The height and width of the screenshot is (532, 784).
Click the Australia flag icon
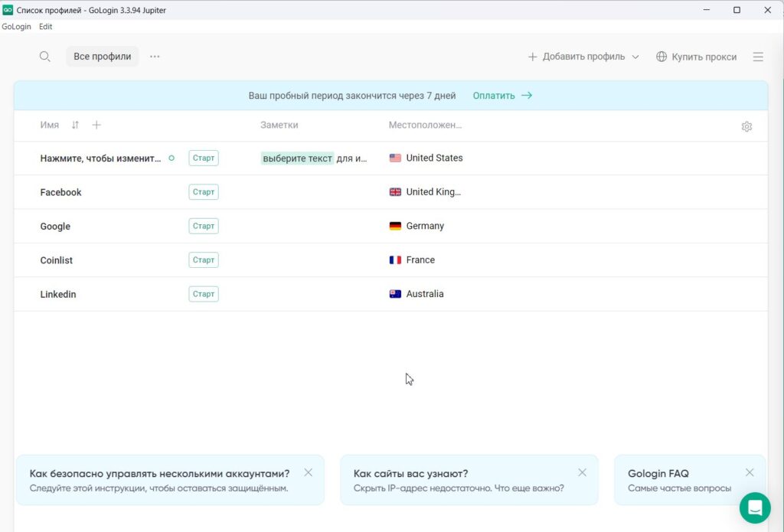click(x=395, y=294)
